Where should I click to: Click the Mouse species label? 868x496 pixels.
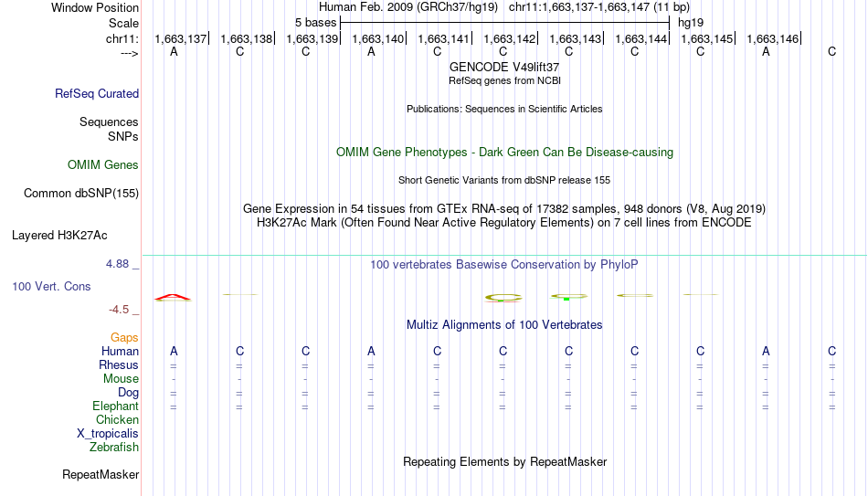pos(122,379)
